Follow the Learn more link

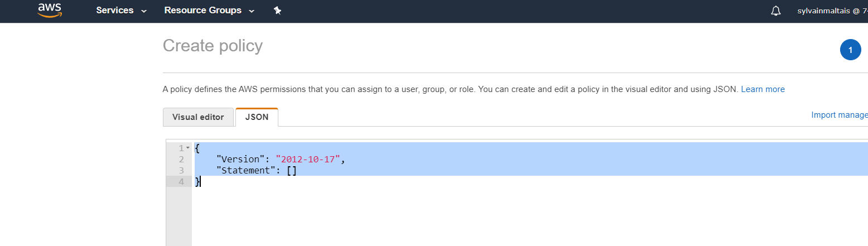point(763,89)
